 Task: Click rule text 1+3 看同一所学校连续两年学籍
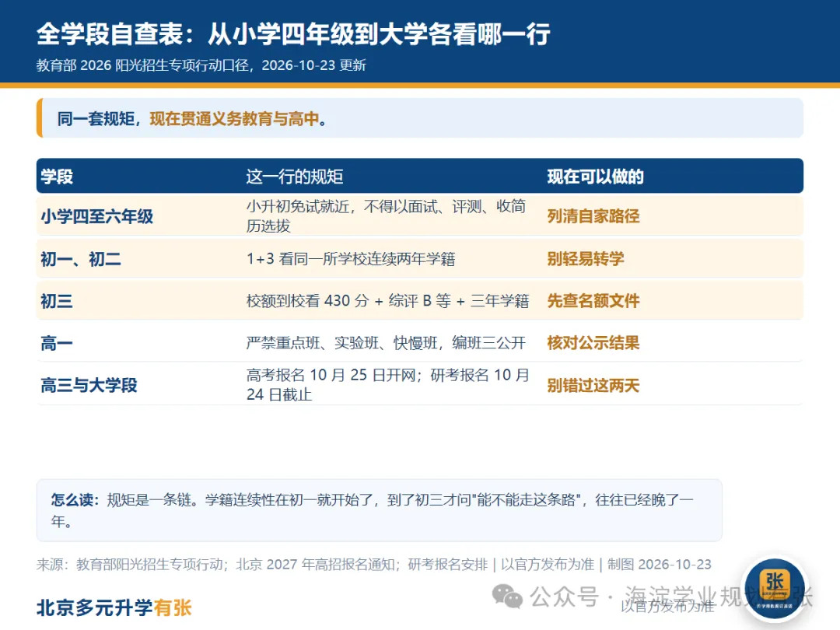point(350,259)
